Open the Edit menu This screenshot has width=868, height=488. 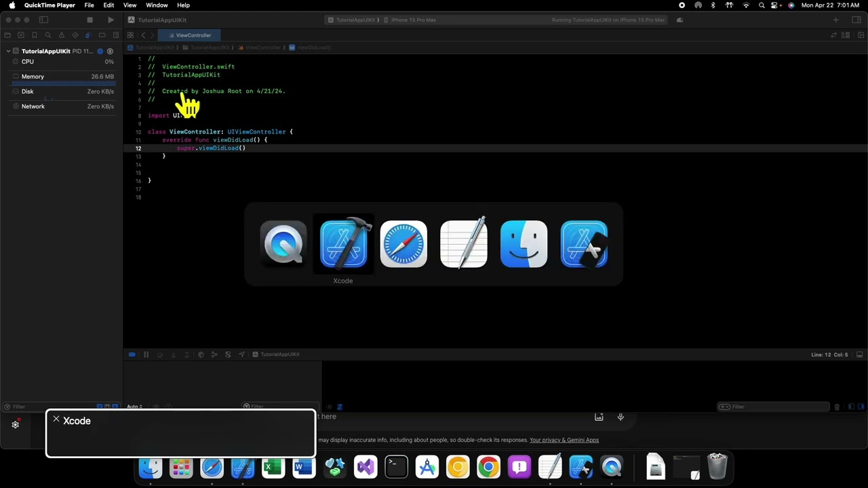(x=108, y=5)
